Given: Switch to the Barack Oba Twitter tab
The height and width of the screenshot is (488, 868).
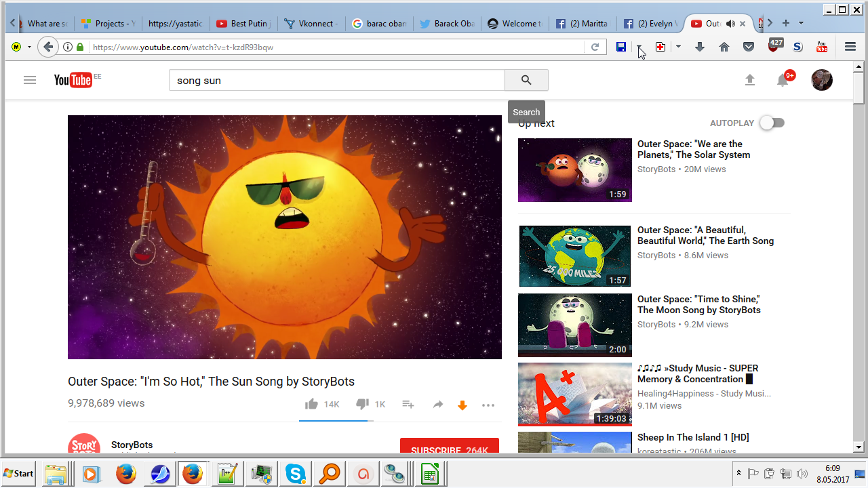Looking at the screenshot, I should tap(447, 23).
